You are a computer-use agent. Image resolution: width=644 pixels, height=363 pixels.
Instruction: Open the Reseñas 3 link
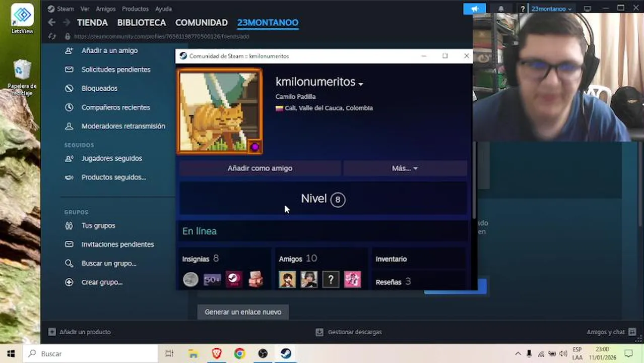(393, 282)
